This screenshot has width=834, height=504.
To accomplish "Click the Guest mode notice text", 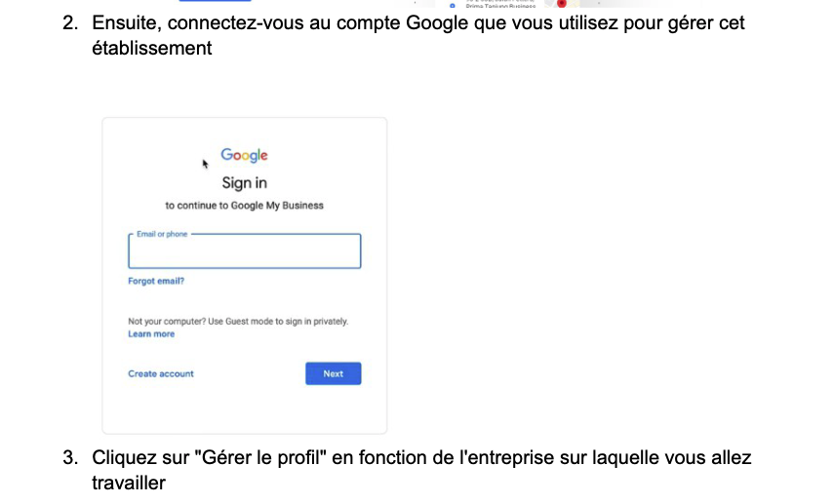I will (x=238, y=321).
